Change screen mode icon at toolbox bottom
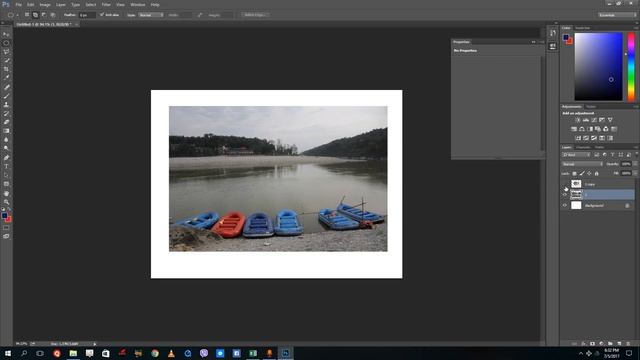 (6, 236)
